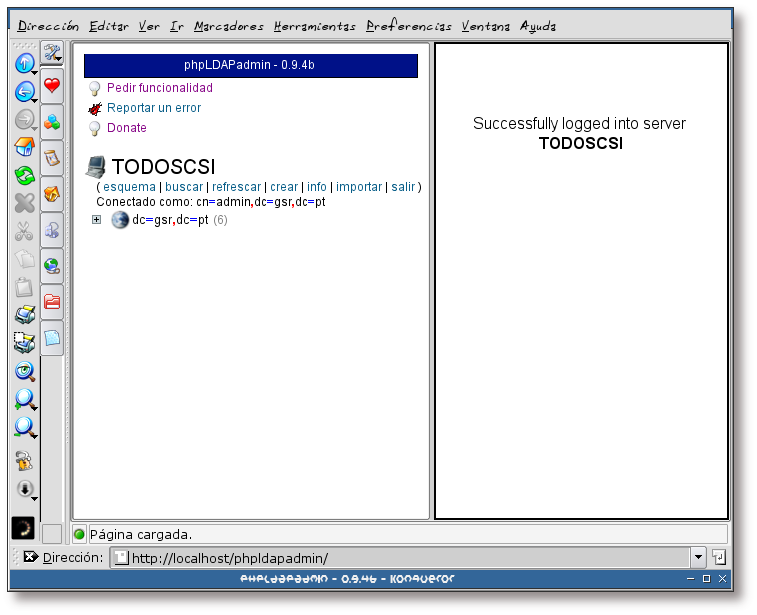This screenshot has width=757, height=615.
Task: Click the Dirección URL input field
Action: coord(400,557)
